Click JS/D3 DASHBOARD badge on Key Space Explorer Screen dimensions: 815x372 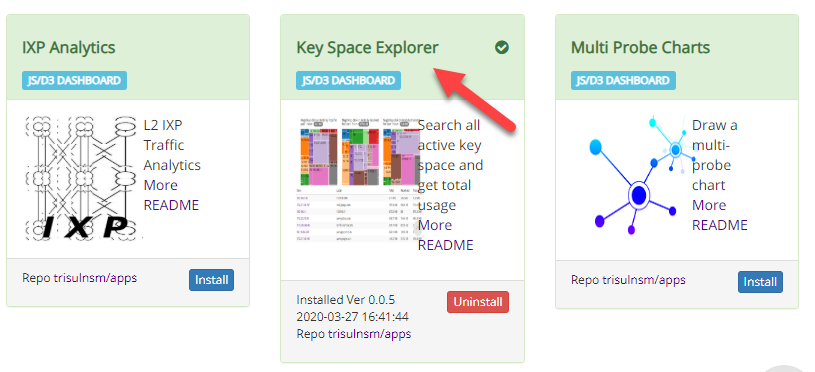tap(348, 81)
